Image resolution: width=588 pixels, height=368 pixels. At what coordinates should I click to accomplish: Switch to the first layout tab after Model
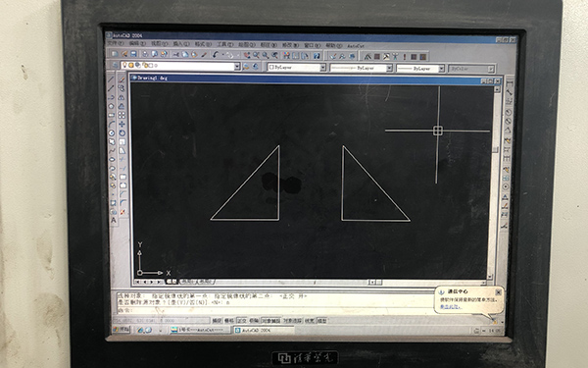coord(188,281)
